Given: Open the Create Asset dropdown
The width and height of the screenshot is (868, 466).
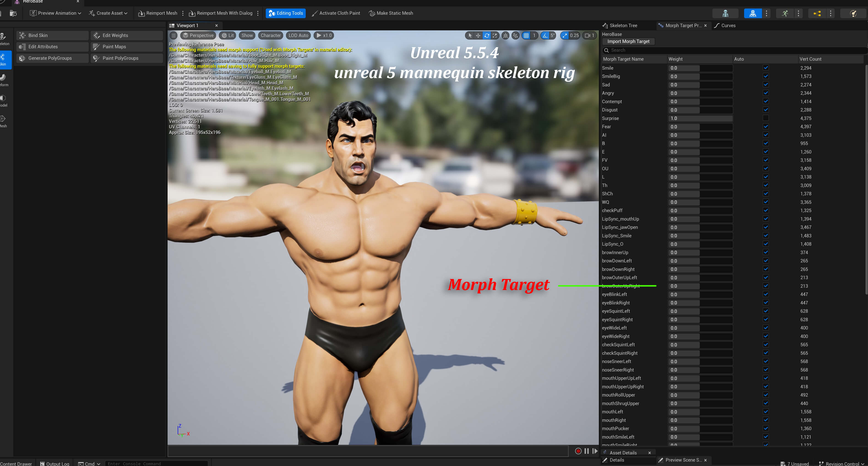Looking at the screenshot, I should (x=108, y=13).
